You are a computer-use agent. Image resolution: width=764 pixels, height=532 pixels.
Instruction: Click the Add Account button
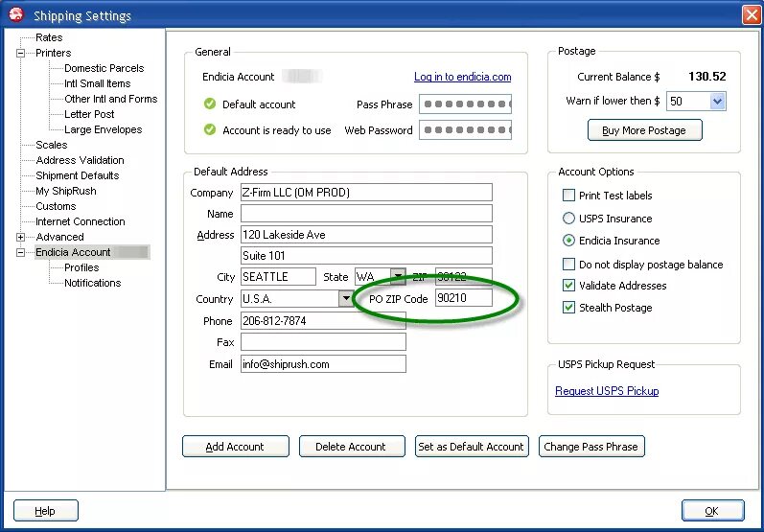click(x=236, y=447)
